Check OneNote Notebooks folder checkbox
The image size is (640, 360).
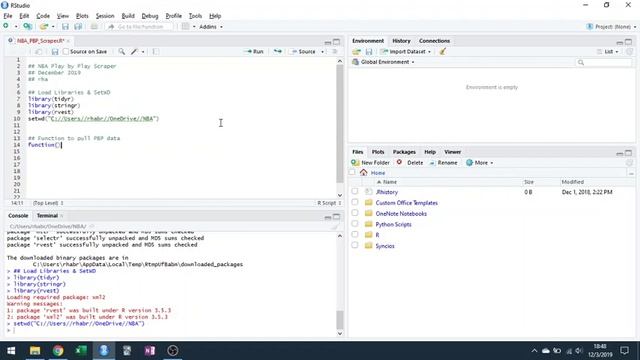pyautogui.click(x=355, y=213)
